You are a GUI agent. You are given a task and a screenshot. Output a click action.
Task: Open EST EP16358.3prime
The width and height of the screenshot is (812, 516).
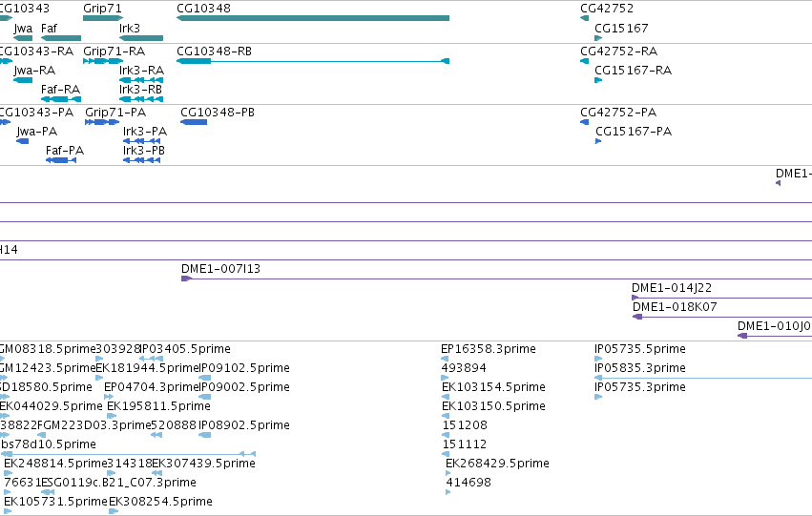coord(489,349)
